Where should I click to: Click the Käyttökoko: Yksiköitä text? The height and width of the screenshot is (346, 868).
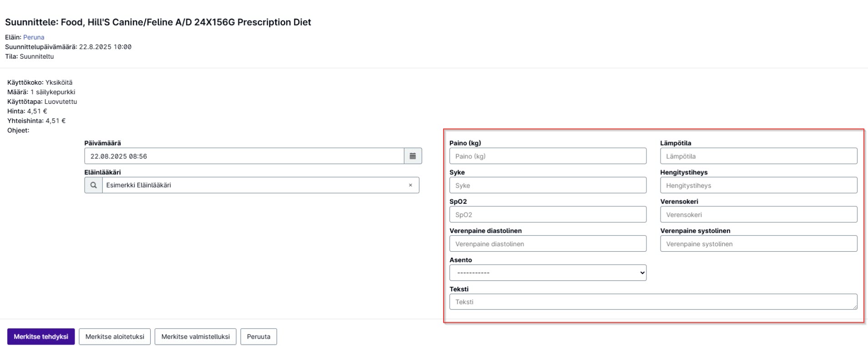point(40,82)
